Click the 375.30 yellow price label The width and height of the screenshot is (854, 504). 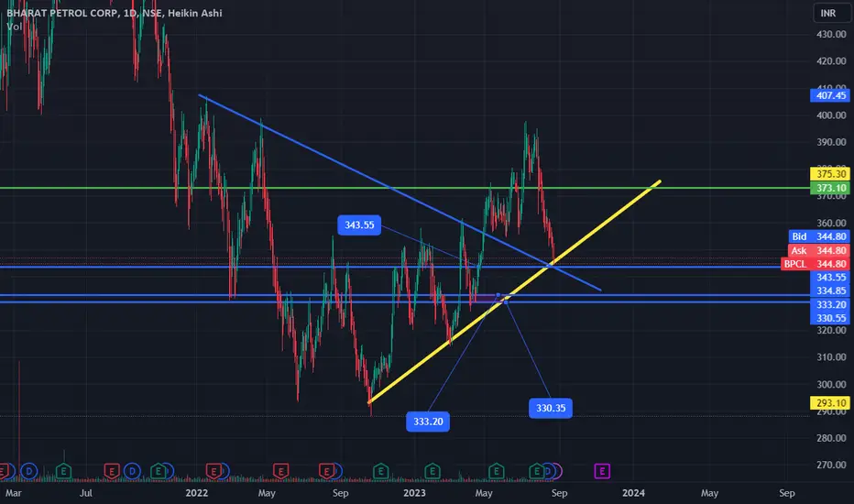(x=830, y=174)
